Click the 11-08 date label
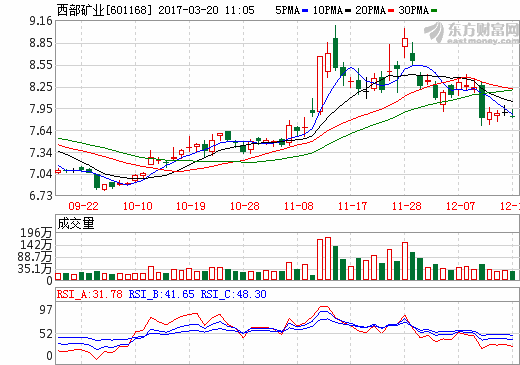 (x=299, y=206)
